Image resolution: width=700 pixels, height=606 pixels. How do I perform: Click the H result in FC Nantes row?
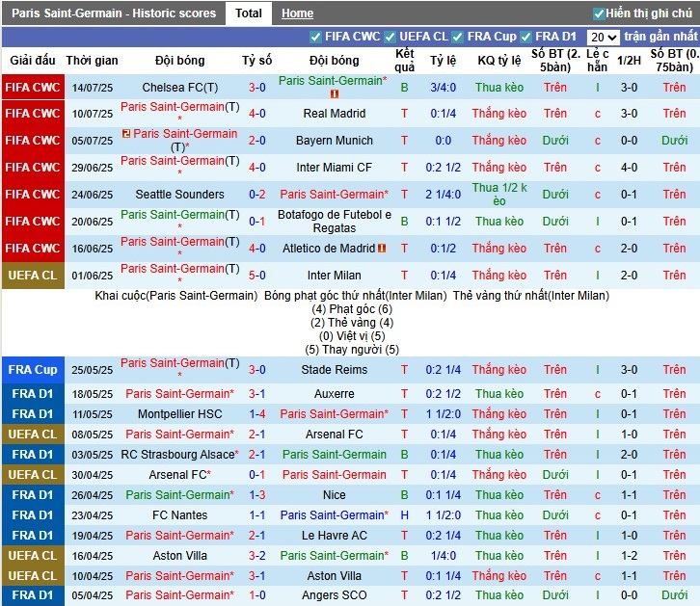pos(404,515)
